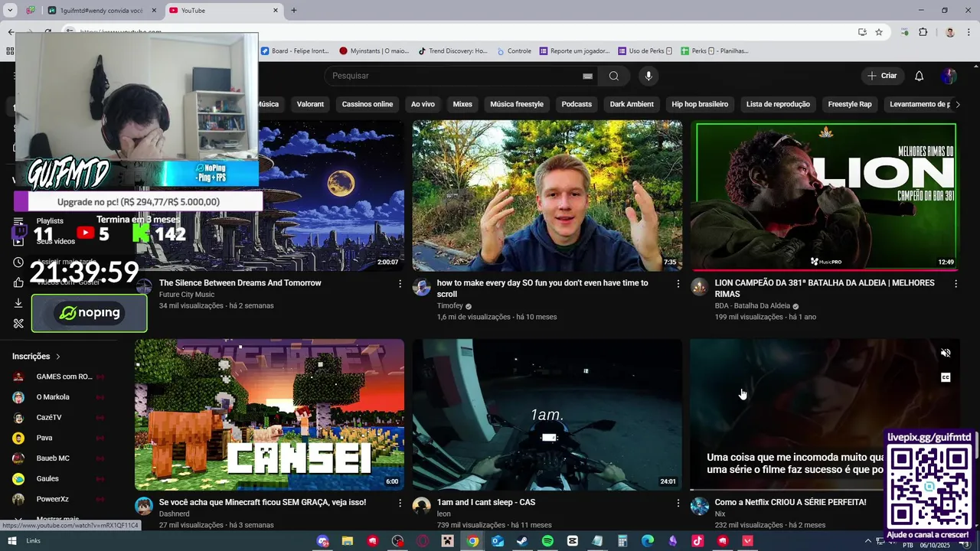The width and height of the screenshot is (980, 551).
Task: Click the Criar button
Action: coord(881,76)
